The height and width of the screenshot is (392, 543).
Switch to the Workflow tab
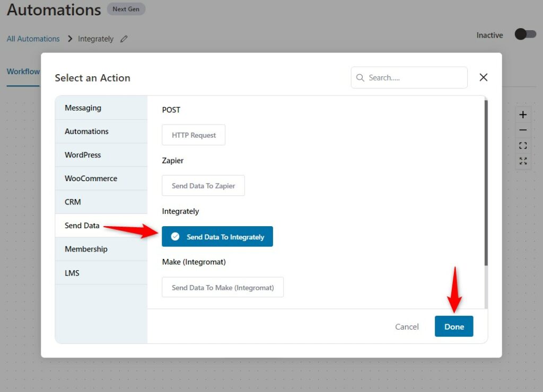pyautogui.click(x=23, y=72)
